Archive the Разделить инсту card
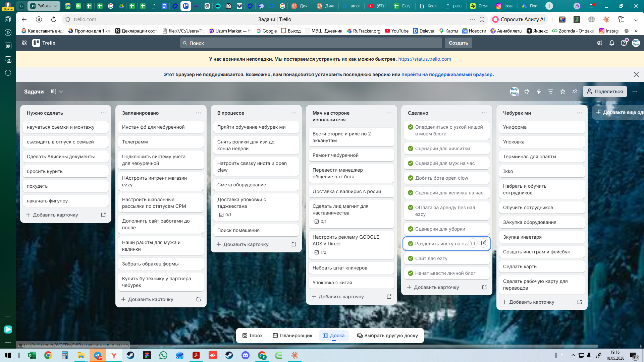Image resolution: width=644 pixels, height=362 pixels. click(x=473, y=243)
